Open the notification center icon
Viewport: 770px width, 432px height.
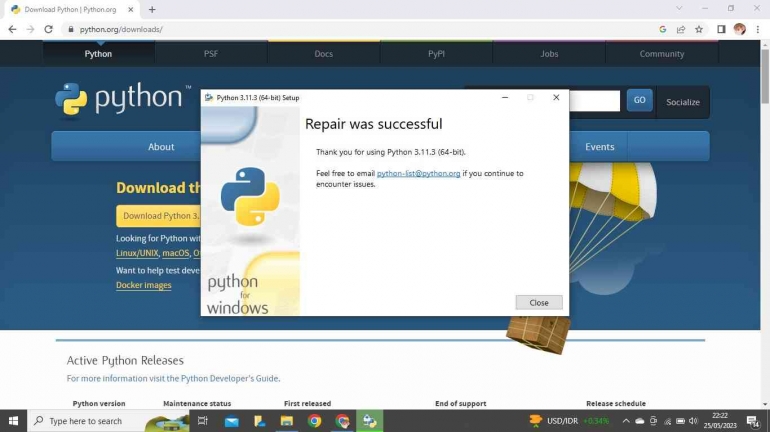click(x=753, y=421)
